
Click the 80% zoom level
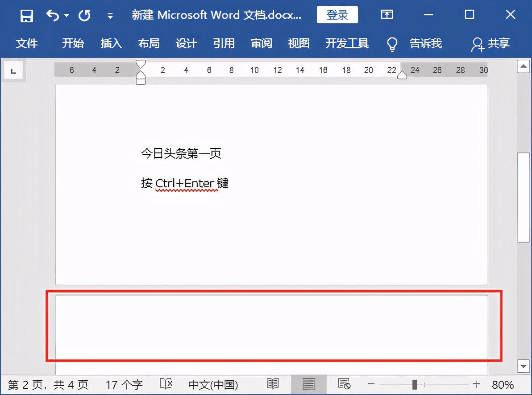503,385
